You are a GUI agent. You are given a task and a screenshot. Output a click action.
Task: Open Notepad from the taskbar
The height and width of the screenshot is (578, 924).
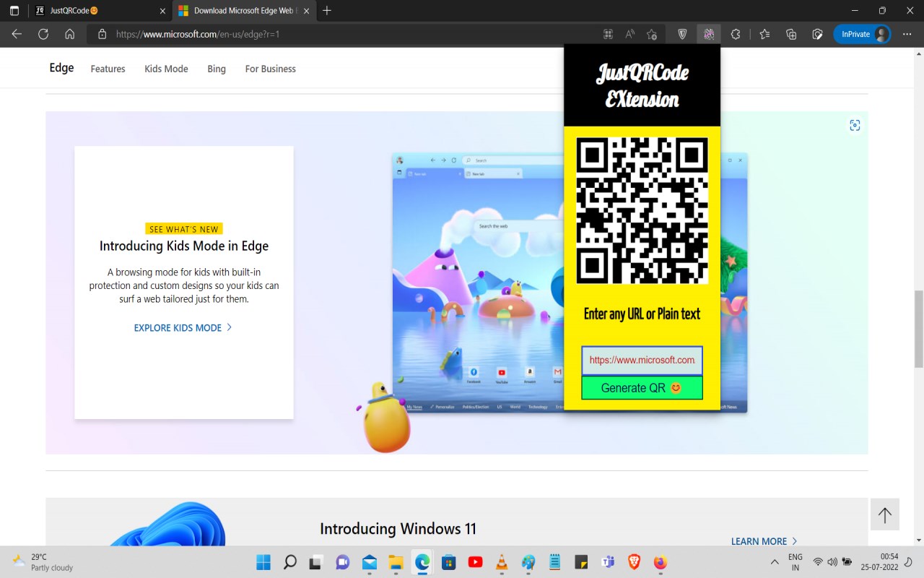pos(554,562)
